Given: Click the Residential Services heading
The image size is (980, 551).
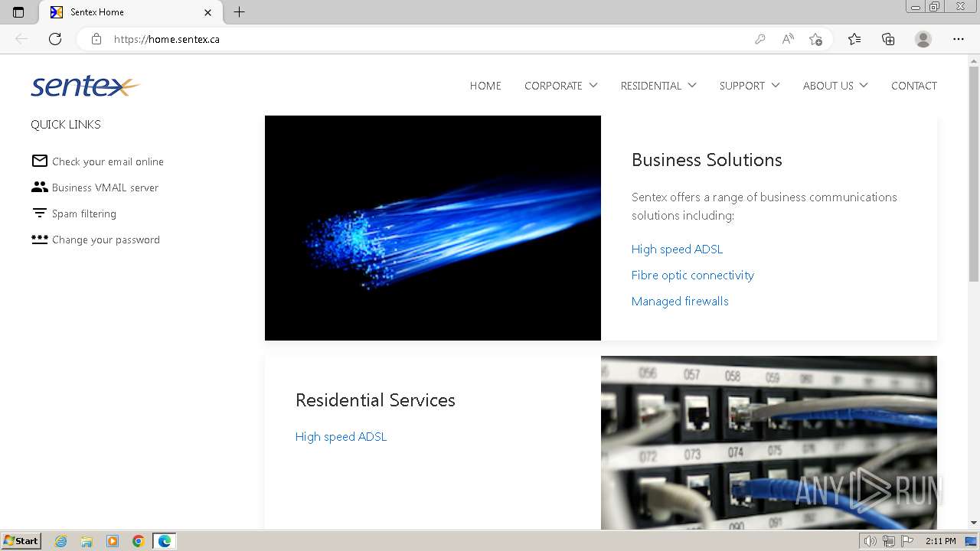Looking at the screenshot, I should coord(375,400).
